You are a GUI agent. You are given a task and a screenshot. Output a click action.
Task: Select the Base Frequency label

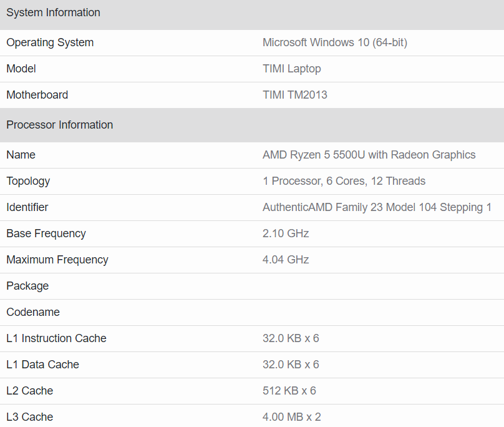point(46,233)
